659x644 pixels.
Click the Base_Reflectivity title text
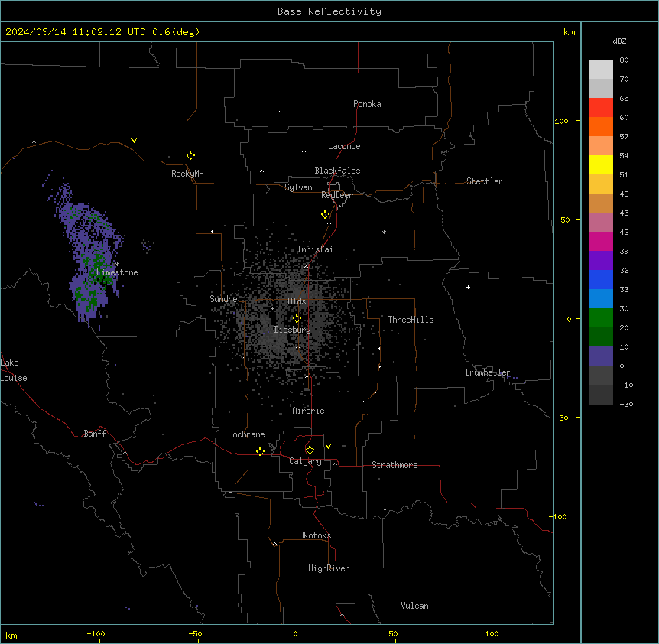pyautogui.click(x=329, y=11)
